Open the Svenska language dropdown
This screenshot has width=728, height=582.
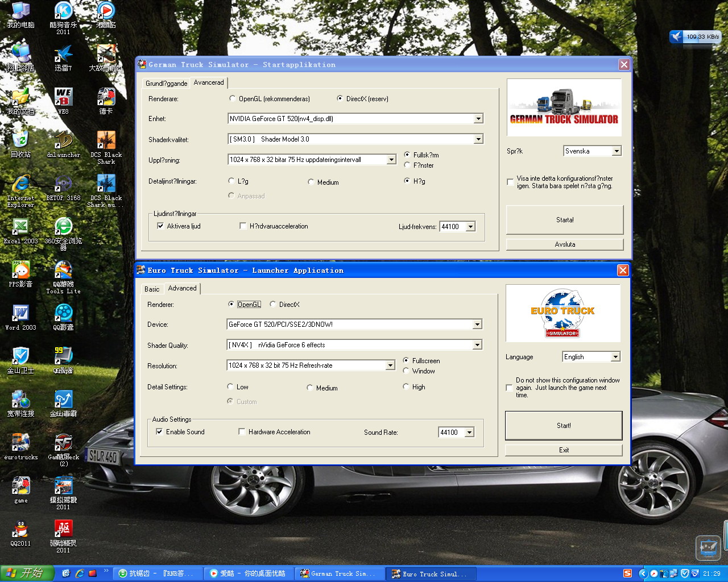[x=617, y=151]
